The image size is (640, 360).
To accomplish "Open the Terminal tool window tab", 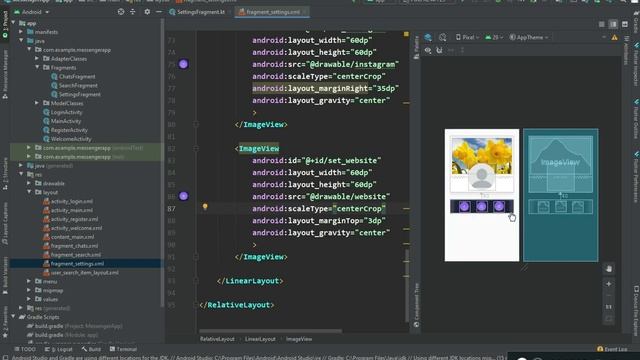I will tap(123, 349).
